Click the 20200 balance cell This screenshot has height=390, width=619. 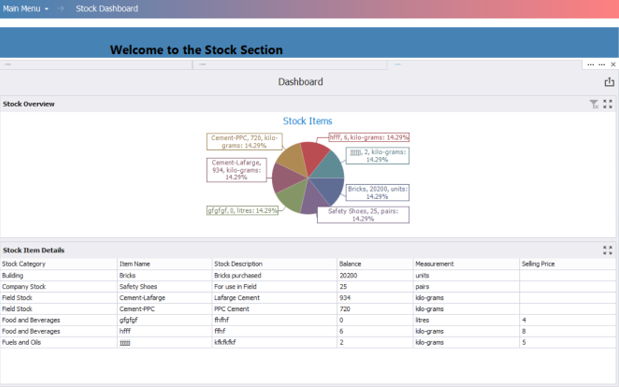click(x=375, y=276)
